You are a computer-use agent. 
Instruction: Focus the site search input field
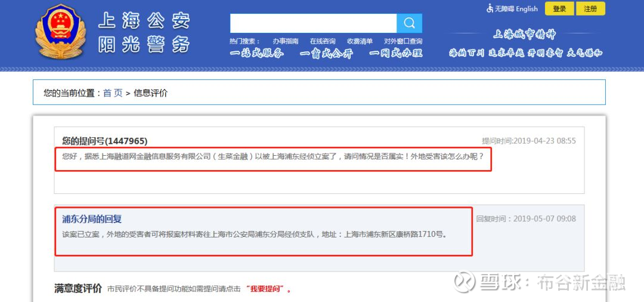coord(314,23)
